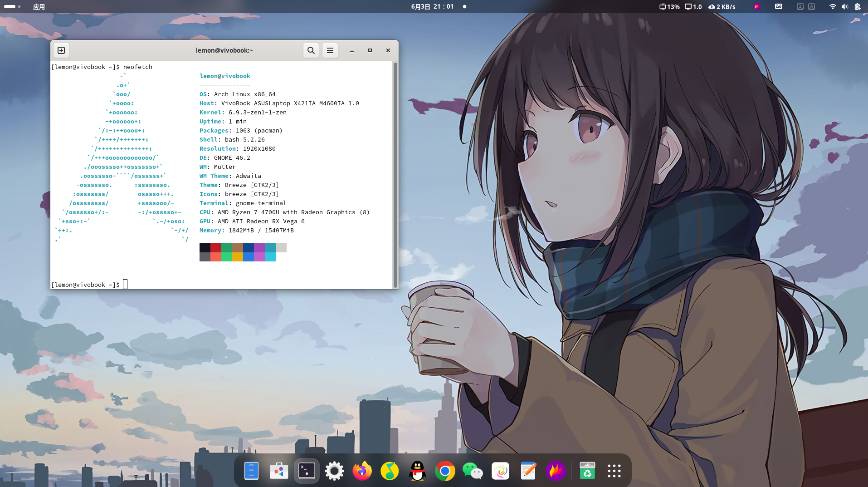Screen dimensions: 868x487
Task: Click the 'Host: VivoBook_ASUSLaptop' line
Action: pyautogui.click(x=279, y=103)
